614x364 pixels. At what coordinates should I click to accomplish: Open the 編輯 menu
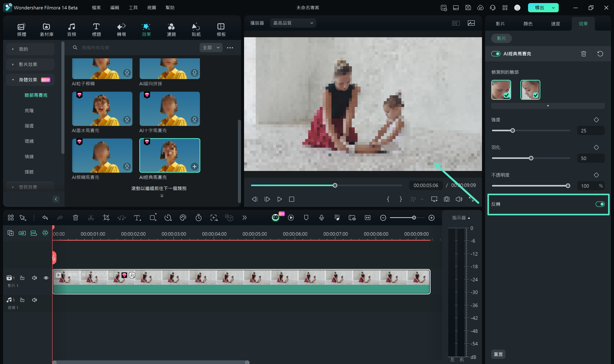[x=115, y=8]
